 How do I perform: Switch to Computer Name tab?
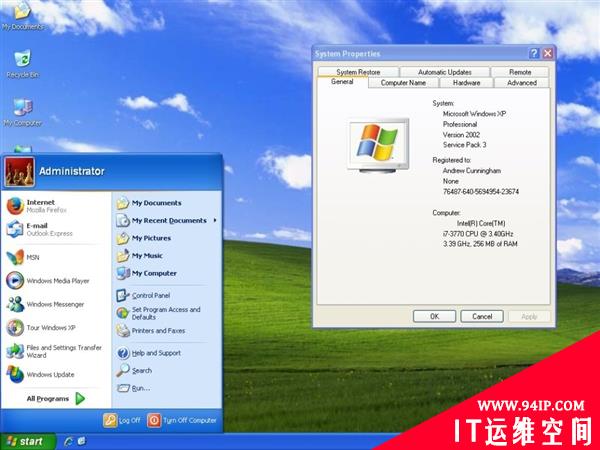tap(403, 83)
